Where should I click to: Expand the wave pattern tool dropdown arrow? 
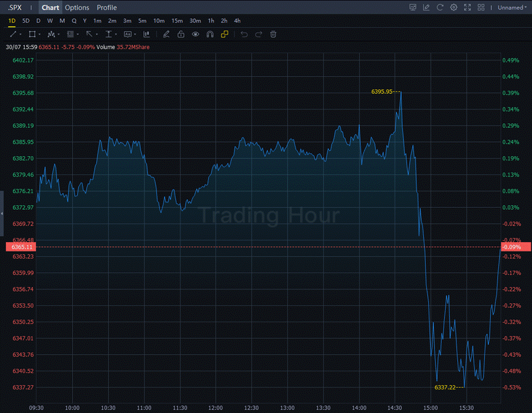click(59, 35)
